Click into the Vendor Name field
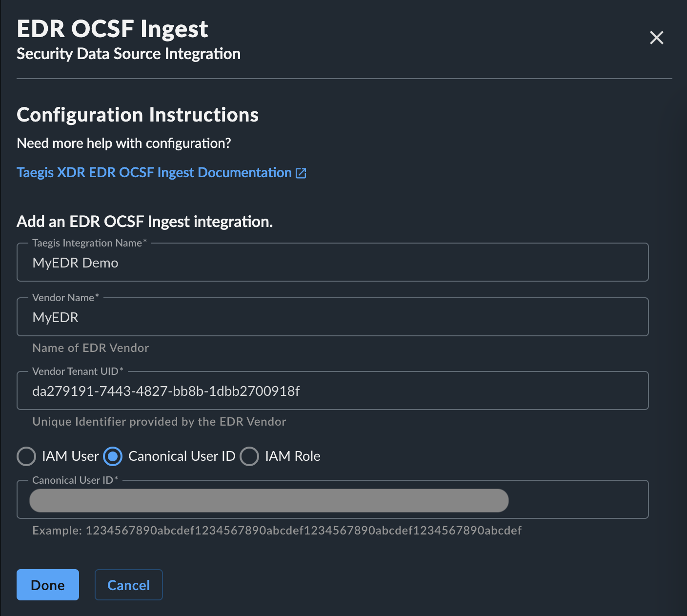 click(332, 317)
